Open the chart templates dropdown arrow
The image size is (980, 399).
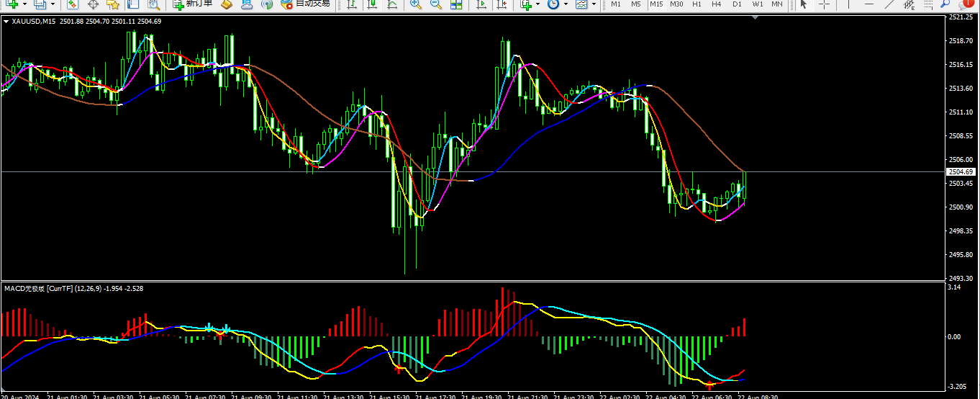click(x=594, y=4)
